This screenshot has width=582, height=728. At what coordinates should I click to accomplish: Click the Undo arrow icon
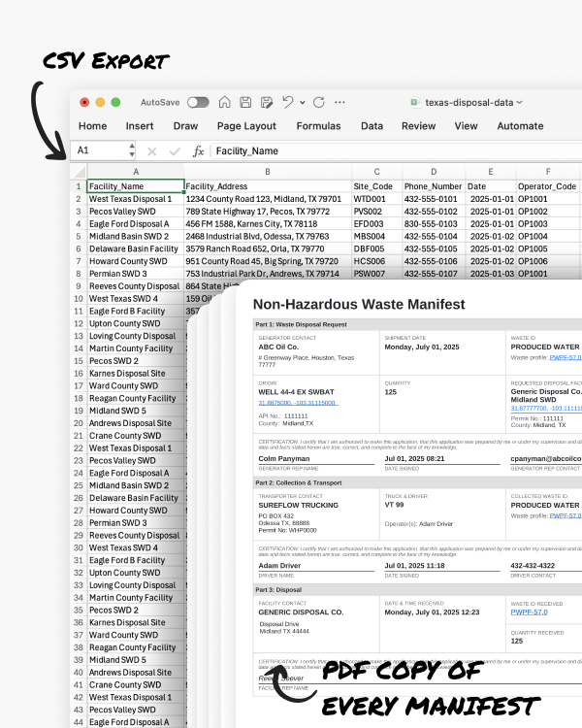[x=288, y=102]
